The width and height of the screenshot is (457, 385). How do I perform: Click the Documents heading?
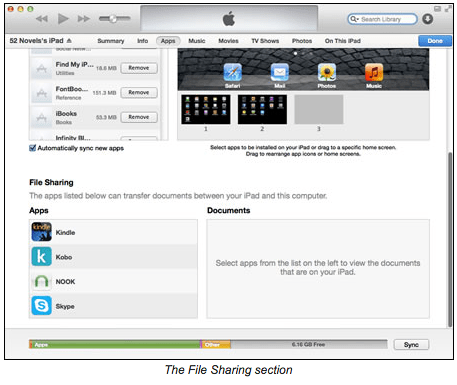[x=229, y=210]
